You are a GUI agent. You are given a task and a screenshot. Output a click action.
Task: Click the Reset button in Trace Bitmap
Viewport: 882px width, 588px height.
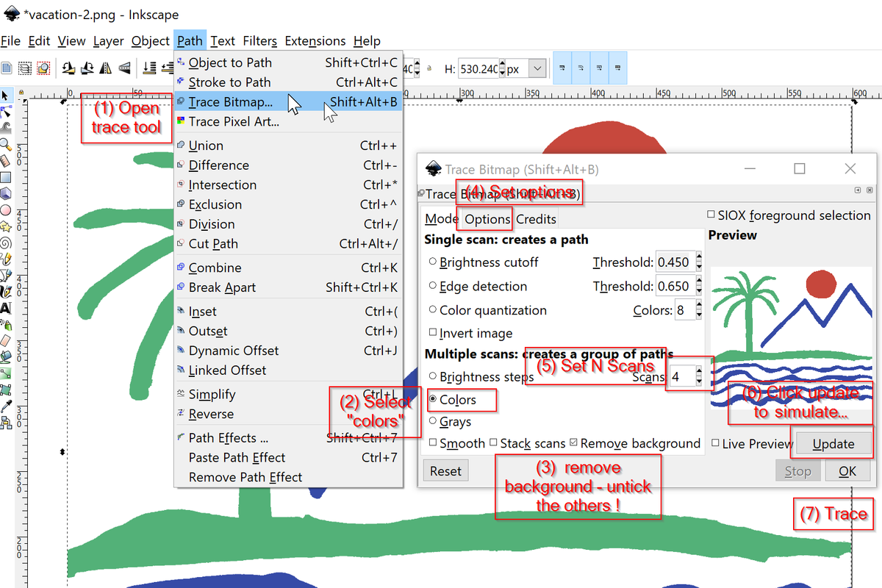point(445,470)
